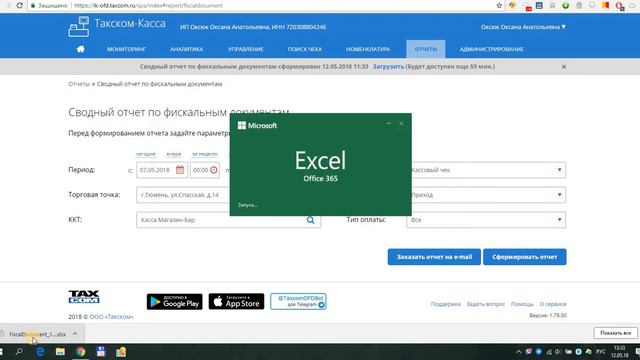Open the App Store badge
640x360 pixels.
(x=236, y=302)
